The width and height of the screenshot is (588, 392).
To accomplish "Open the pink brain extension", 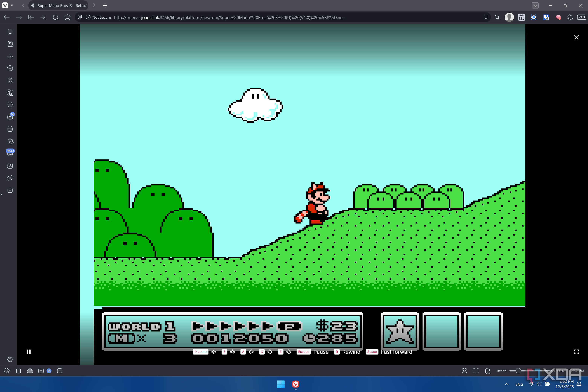I will pyautogui.click(x=558, y=17).
